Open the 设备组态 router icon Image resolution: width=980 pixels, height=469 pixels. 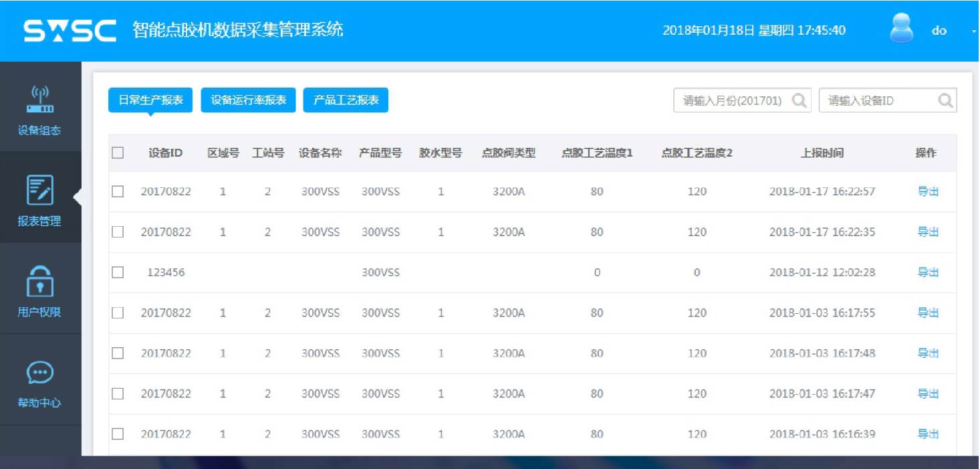pos(40,100)
